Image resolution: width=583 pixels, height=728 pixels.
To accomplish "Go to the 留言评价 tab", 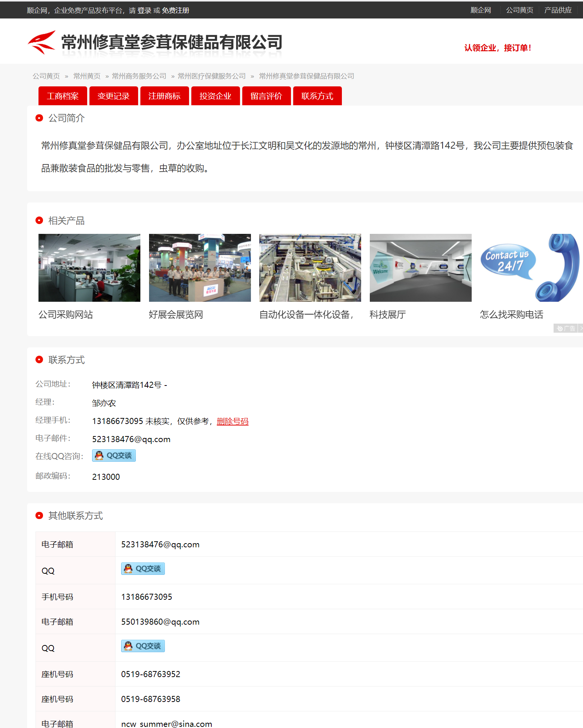I will [x=266, y=96].
